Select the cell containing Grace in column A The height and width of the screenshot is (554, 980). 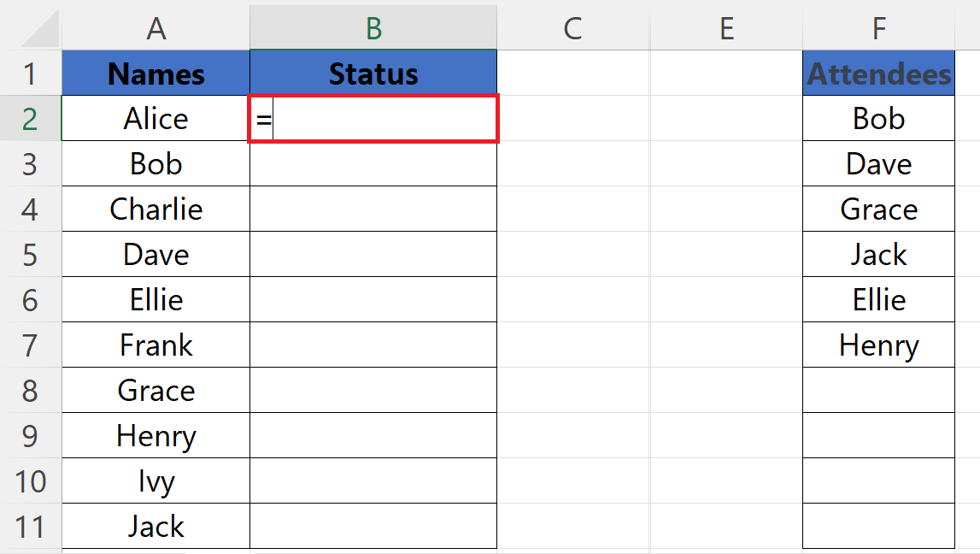155,390
